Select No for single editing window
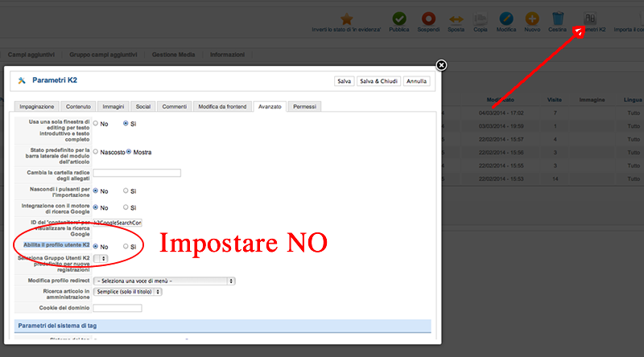This screenshot has width=644, height=357. click(x=96, y=124)
